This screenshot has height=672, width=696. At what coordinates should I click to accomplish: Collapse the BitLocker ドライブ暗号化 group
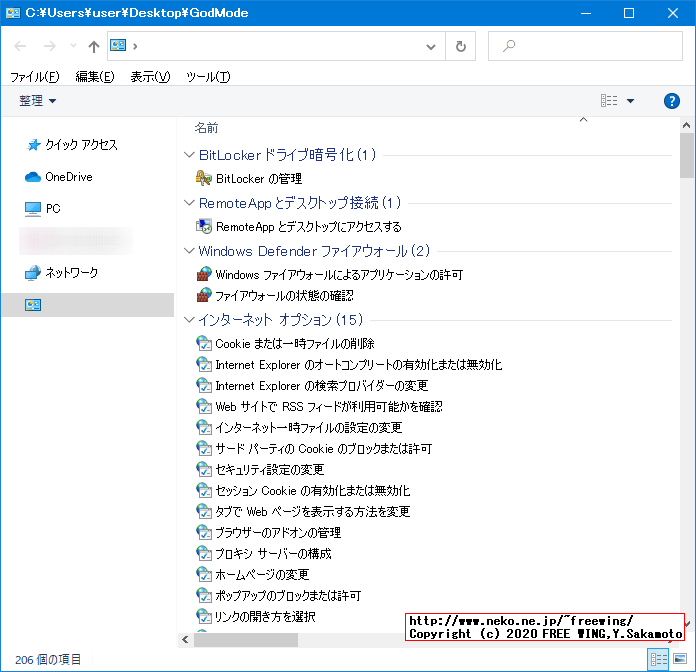[x=189, y=155]
